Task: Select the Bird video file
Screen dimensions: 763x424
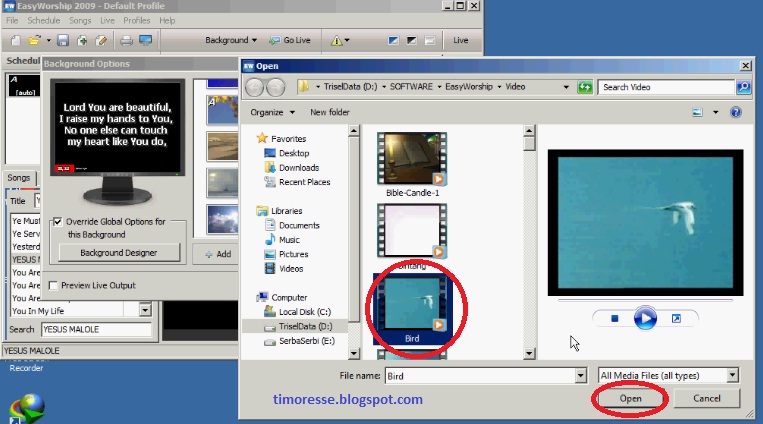Action: click(x=412, y=309)
